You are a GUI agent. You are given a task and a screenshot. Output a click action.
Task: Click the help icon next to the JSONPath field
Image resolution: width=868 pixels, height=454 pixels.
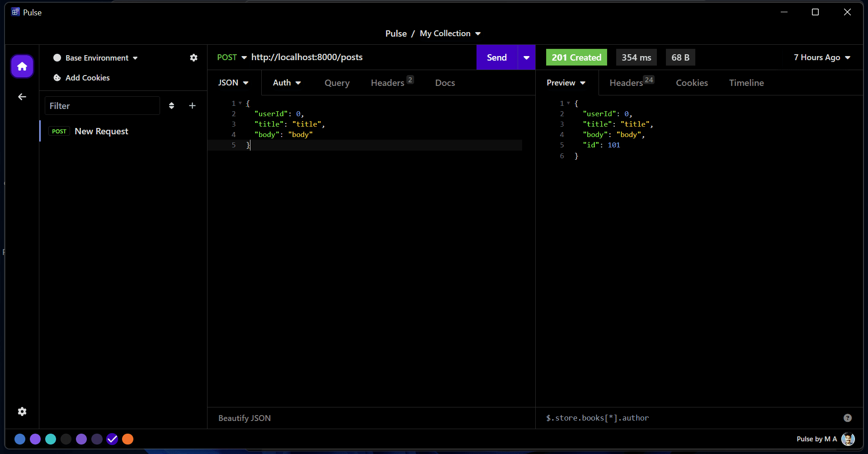click(847, 418)
